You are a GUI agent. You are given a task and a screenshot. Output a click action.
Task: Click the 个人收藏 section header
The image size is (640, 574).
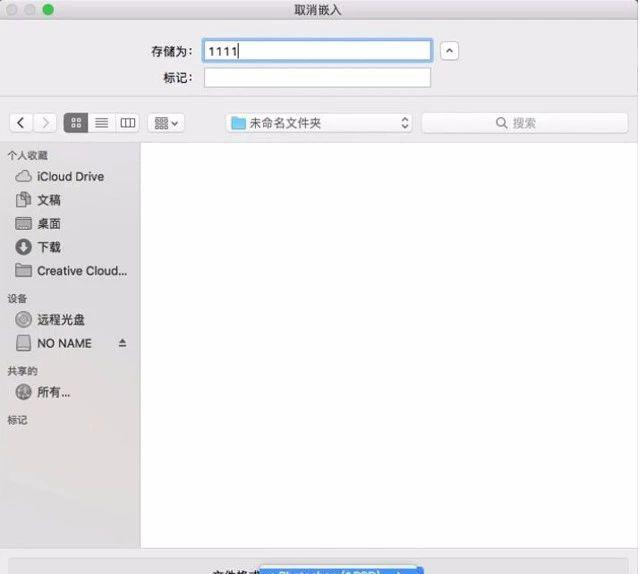click(27, 155)
